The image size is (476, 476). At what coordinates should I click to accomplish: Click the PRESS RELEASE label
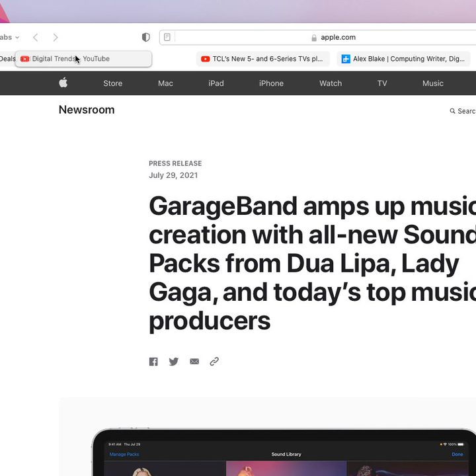coord(175,163)
